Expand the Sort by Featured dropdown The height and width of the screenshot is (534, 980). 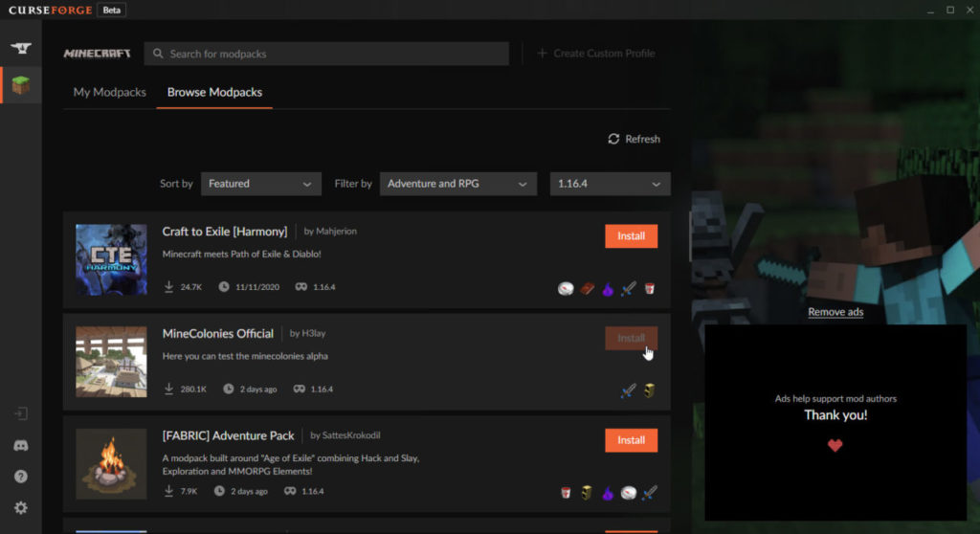click(260, 184)
